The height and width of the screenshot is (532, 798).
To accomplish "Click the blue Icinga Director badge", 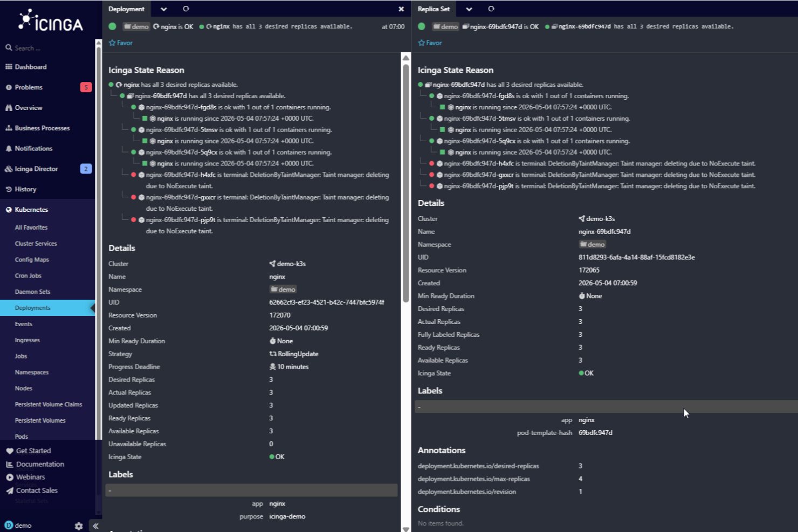I will [x=86, y=169].
